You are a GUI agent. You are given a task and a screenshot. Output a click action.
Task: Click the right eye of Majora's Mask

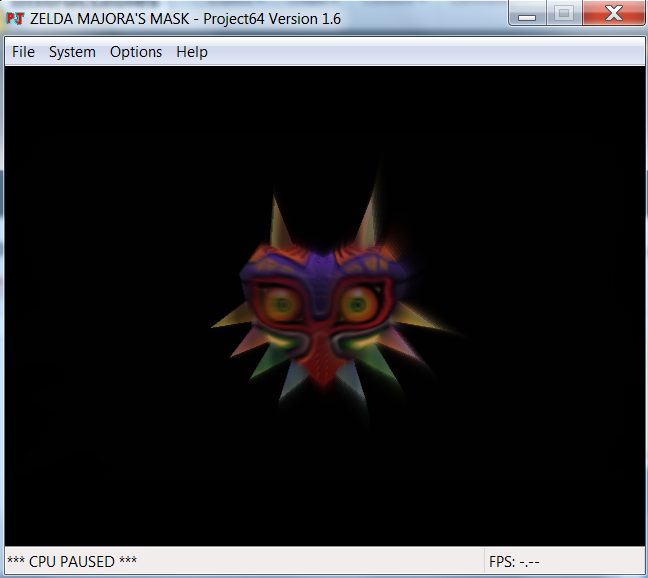pos(356,302)
